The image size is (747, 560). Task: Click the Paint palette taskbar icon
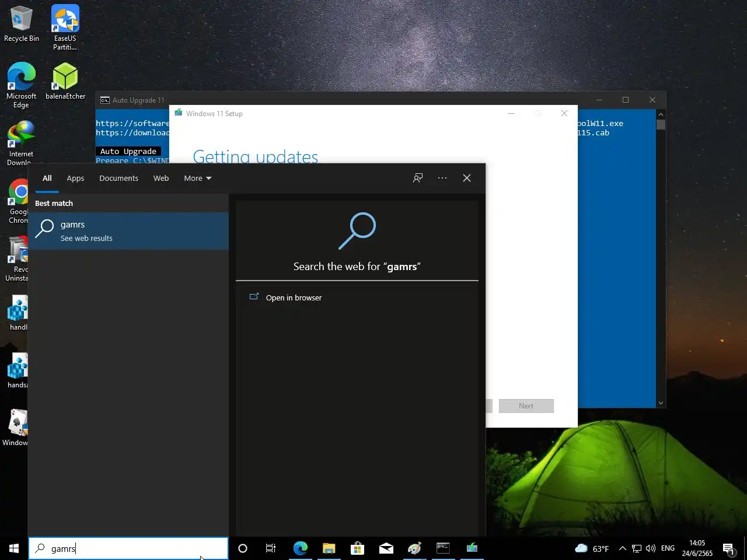point(414,548)
